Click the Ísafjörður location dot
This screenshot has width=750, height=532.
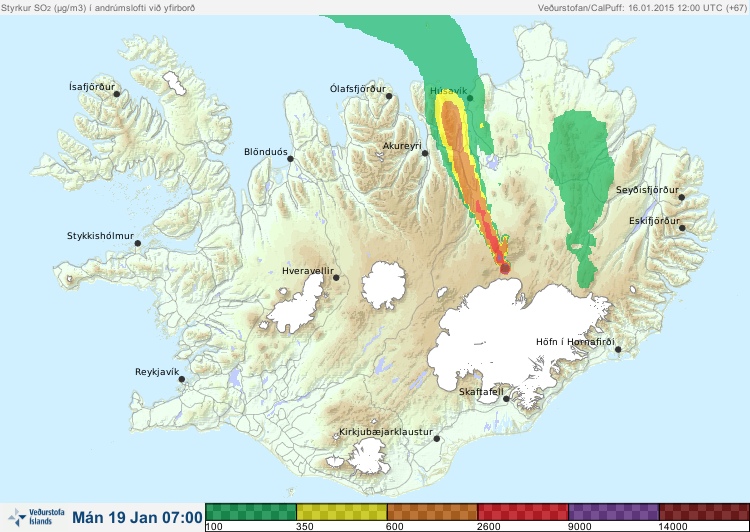116,94
